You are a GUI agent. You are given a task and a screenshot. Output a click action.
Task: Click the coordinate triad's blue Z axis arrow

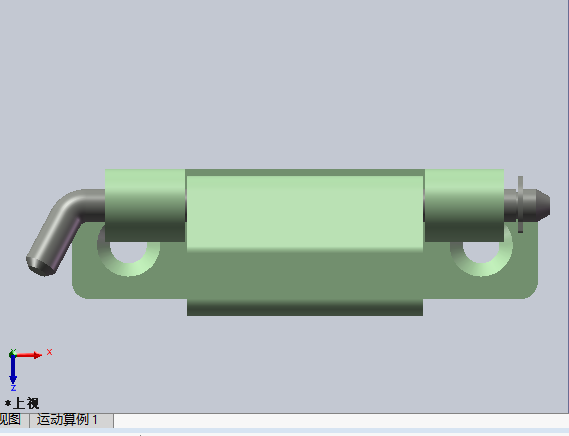coord(13,370)
